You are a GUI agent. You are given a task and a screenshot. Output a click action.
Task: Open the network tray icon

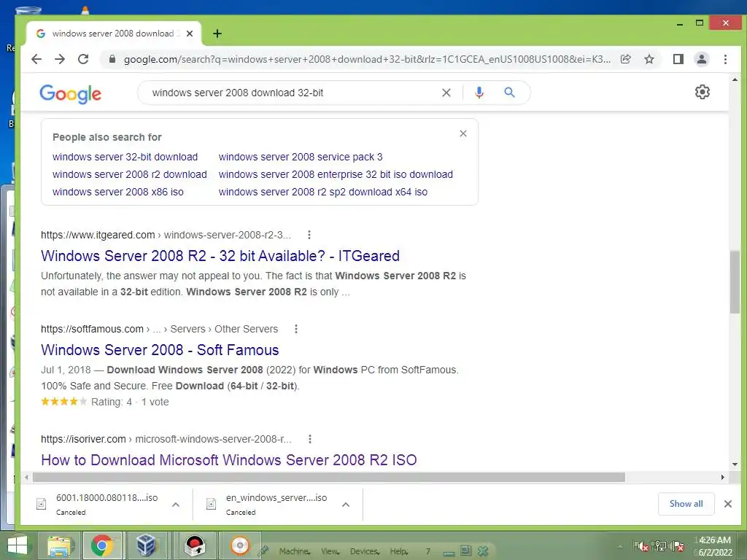click(x=660, y=546)
